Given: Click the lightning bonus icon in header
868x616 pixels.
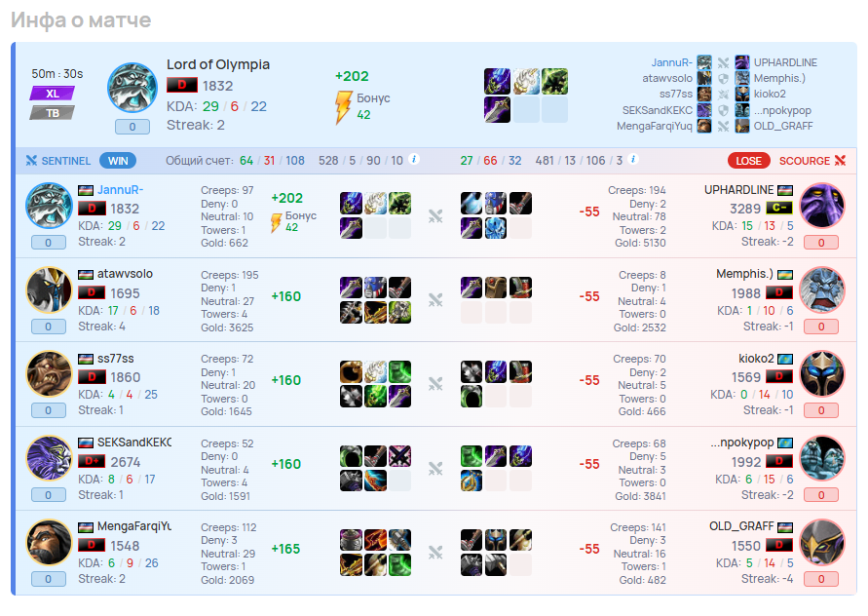Looking at the screenshot, I should 343,107.
